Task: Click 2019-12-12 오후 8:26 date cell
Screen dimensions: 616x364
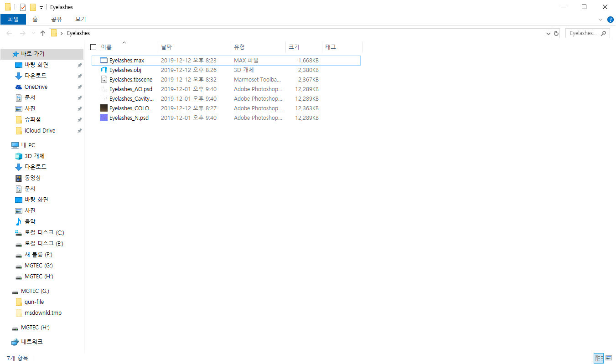Action: pos(189,70)
